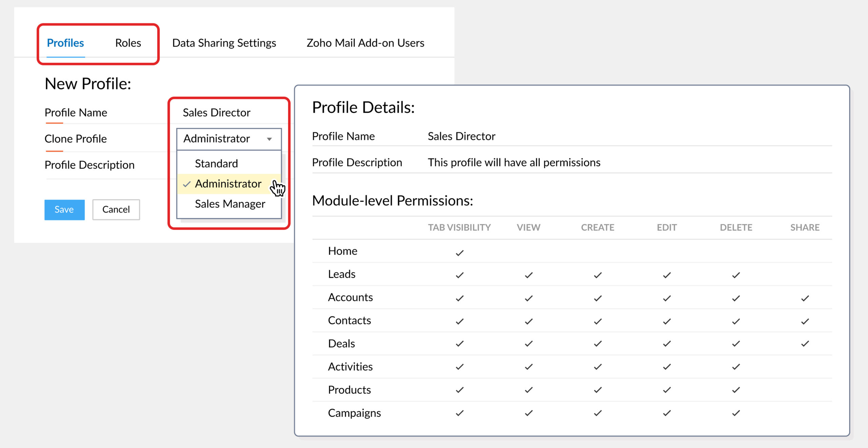Choose Standard from the Clone Profile list
This screenshot has height=448, width=868.
click(x=216, y=163)
